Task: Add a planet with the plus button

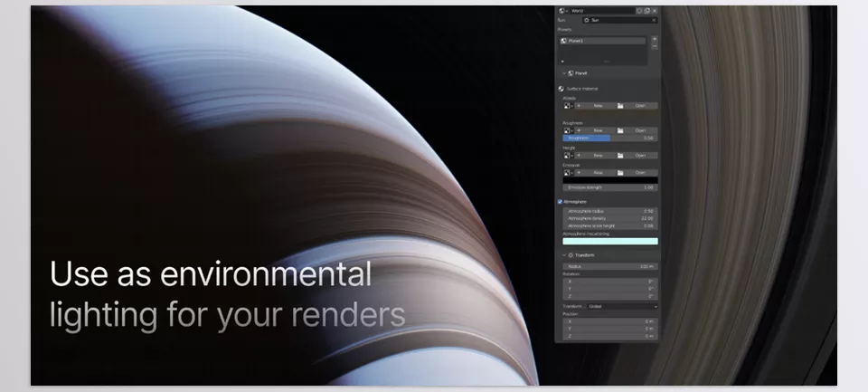Action: tap(655, 39)
